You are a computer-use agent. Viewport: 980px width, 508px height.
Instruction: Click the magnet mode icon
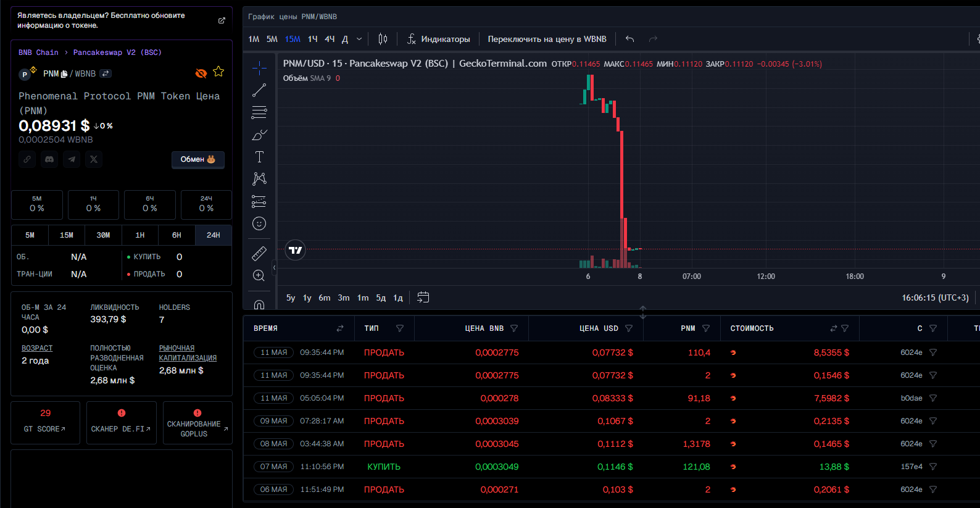pos(259,304)
